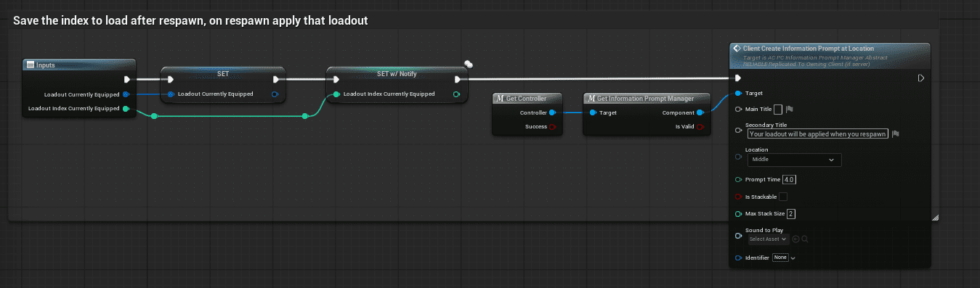
Task: Click the reroute node nearest the Inputs node
Action: [x=154, y=116]
